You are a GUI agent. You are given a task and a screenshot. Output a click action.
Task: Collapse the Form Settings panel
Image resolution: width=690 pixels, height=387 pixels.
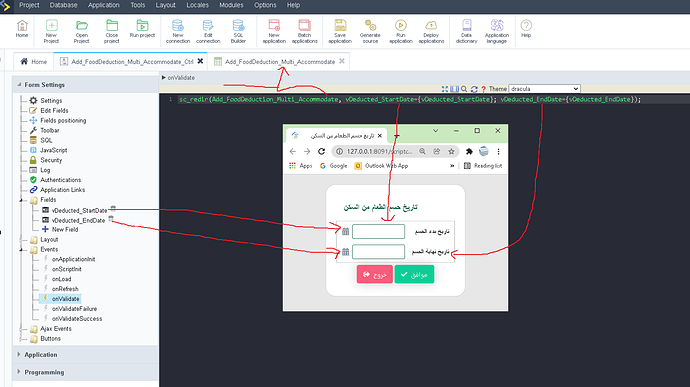click(19, 85)
